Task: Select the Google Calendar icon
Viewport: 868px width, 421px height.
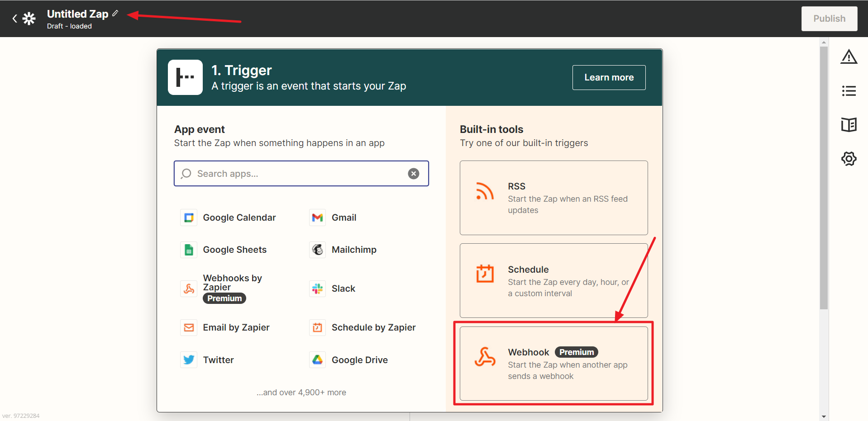Action: tap(189, 218)
